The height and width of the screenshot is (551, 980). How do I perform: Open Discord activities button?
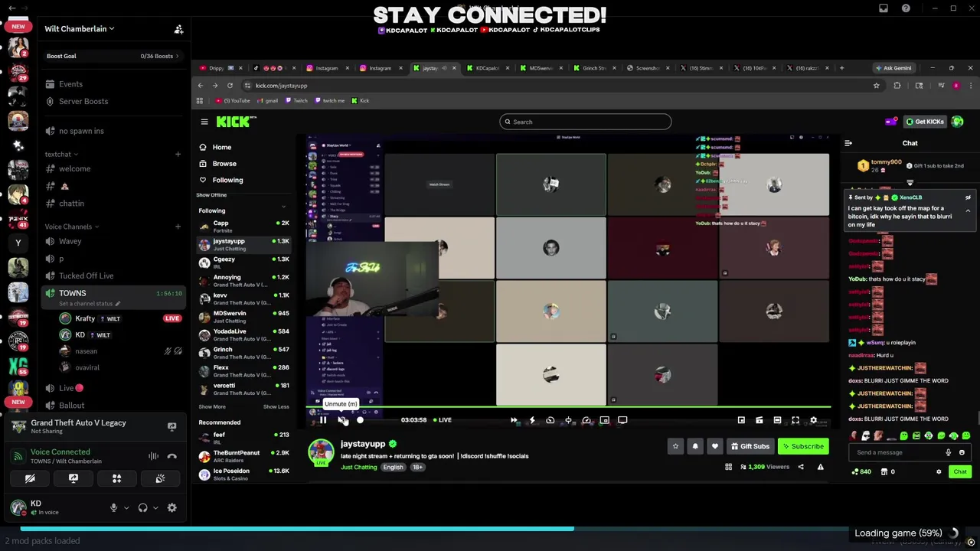[116, 479]
